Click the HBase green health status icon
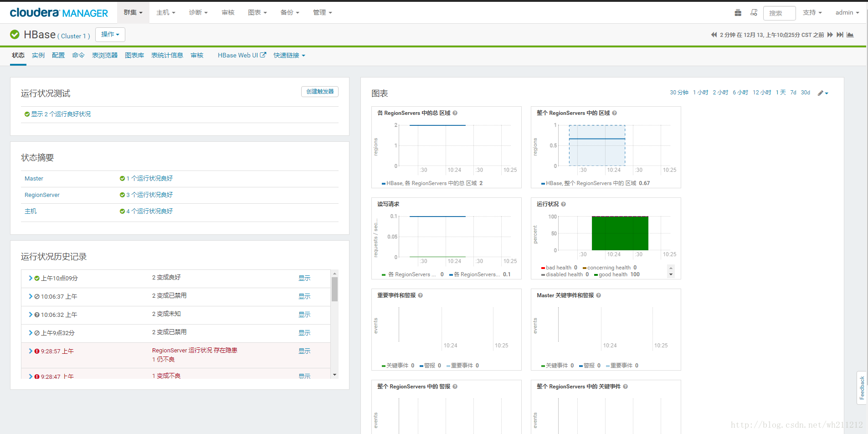Viewport: 868px width, 434px height. (15, 34)
